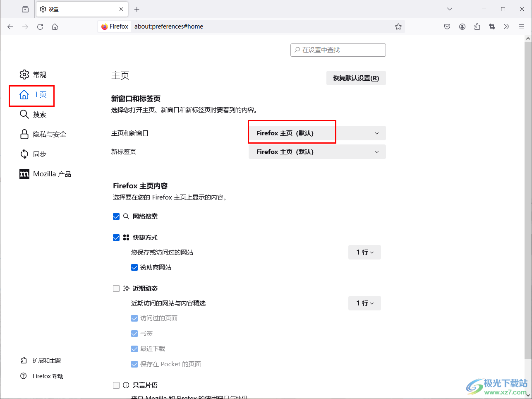This screenshot has width=532, height=399.
Task: Open the Firefox View icon
Action: [x=25, y=9]
